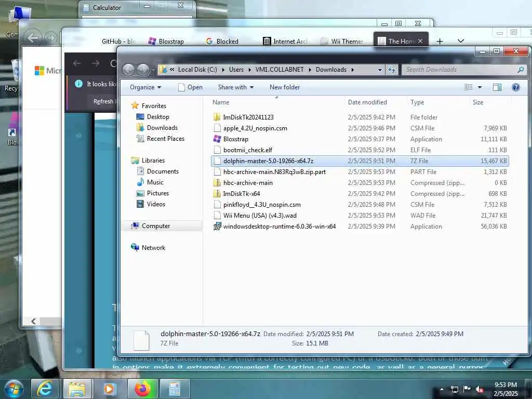The height and width of the screenshot is (399, 532).
Task: Click New folder button
Action: (285, 87)
